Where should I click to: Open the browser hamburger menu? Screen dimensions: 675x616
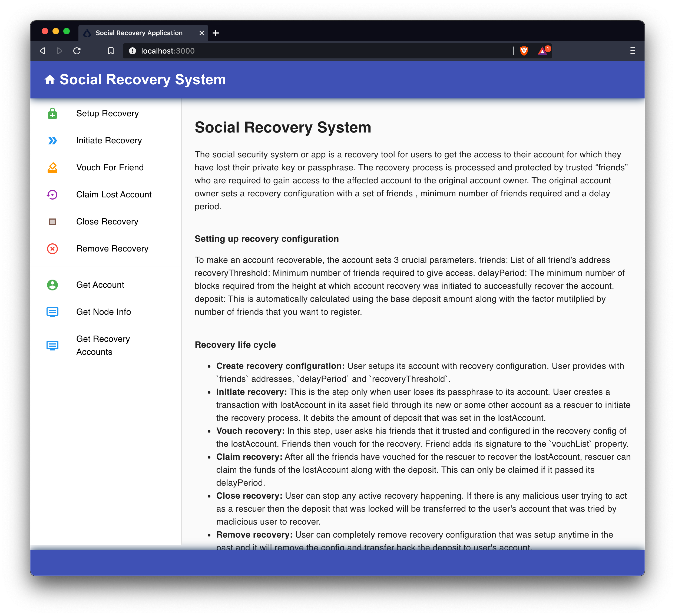633,51
